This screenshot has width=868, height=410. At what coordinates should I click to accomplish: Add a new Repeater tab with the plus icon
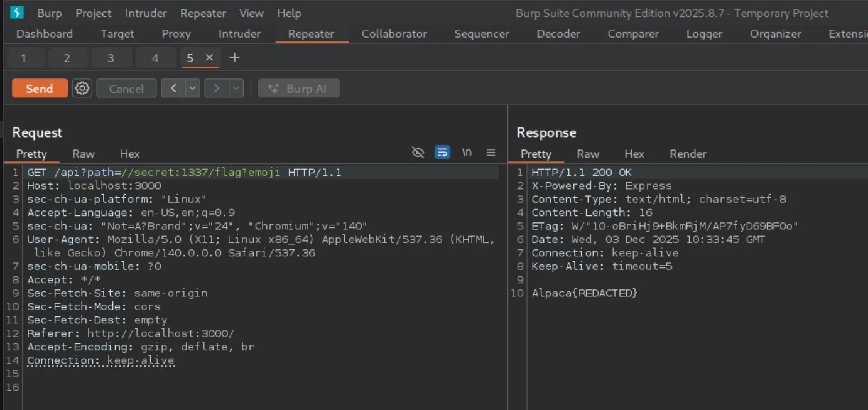click(x=234, y=58)
